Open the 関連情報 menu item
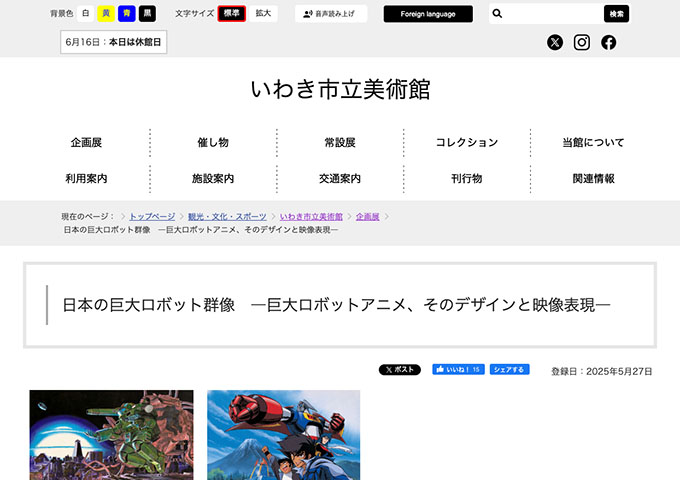This screenshot has height=480, width=680. point(593,178)
